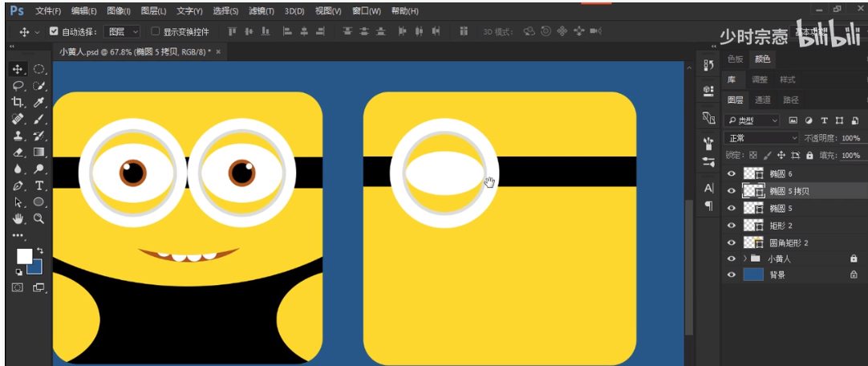Expand the 小黄人 layer group
Screen dimensions: 868x366
(744, 258)
